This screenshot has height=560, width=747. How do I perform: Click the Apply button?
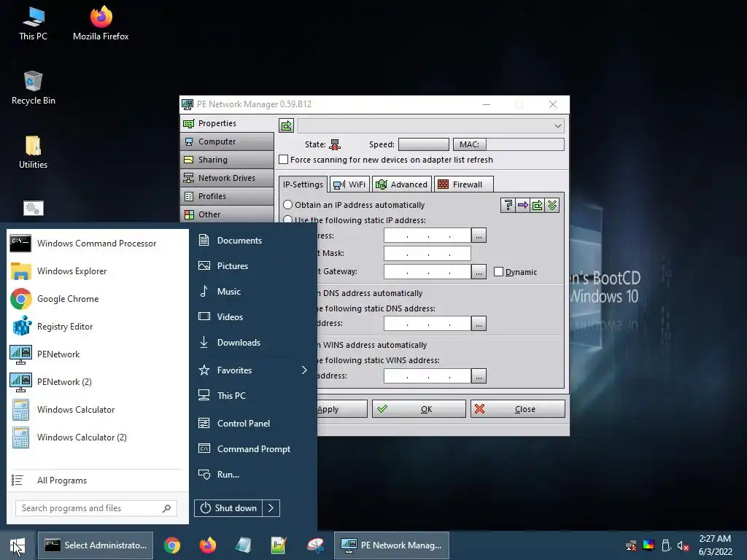point(342,409)
